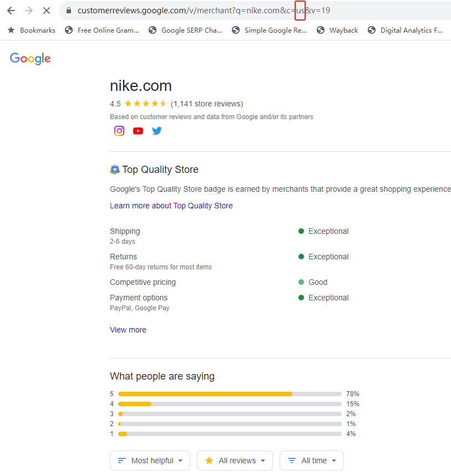Viewport: 451px width, 476px height.
Task: Open the All time period dropdown
Action: [312, 460]
